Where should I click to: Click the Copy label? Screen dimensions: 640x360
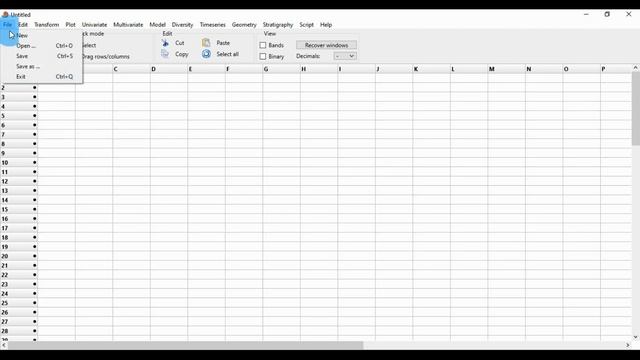pos(182,54)
